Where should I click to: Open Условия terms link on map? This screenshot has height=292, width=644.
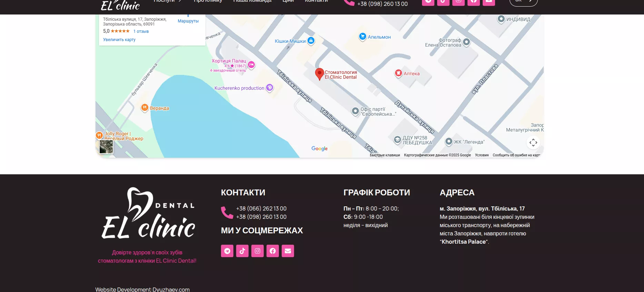click(x=482, y=155)
